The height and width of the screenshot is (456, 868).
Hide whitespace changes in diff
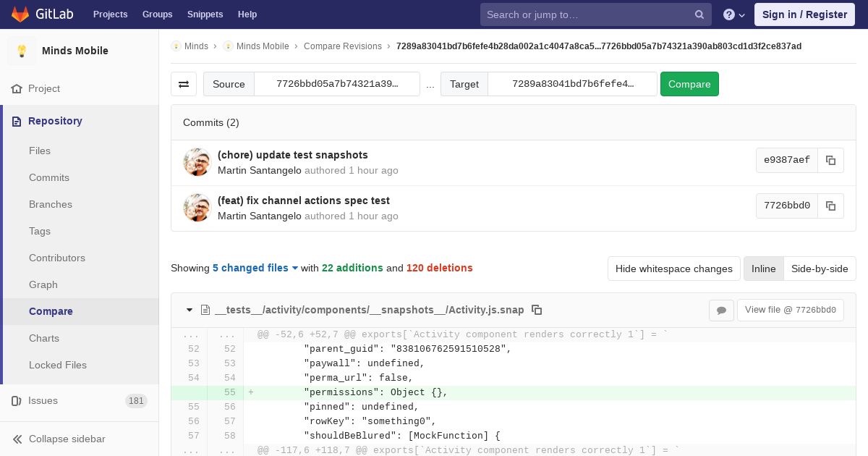coord(673,269)
